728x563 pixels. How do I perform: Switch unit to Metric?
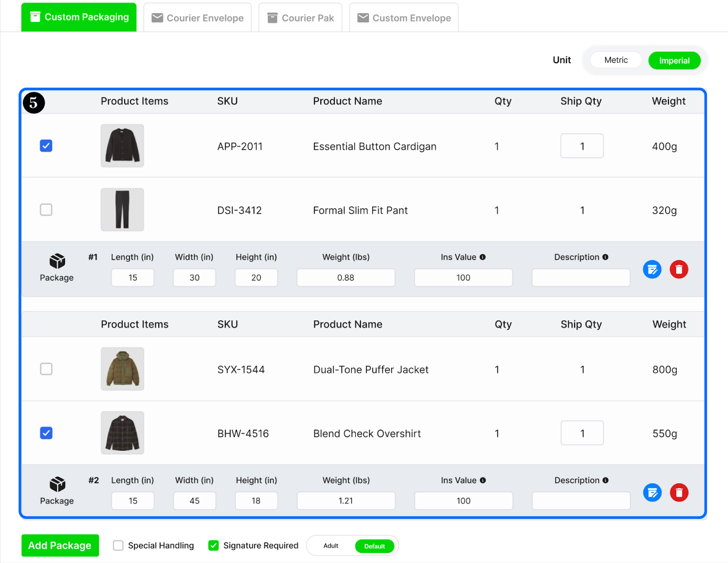(x=616, y=60)
